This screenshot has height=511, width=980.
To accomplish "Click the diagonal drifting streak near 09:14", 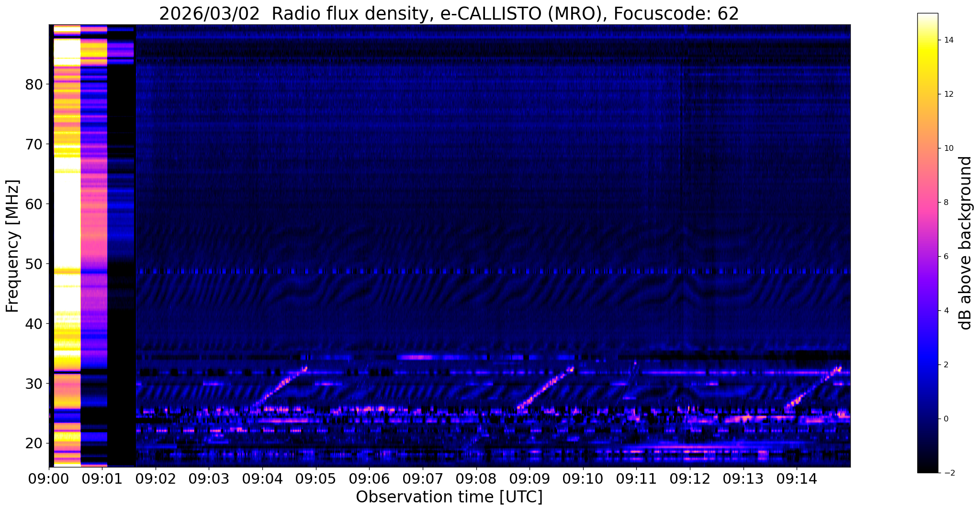I will pyautogui.click(x=813, y=387).
